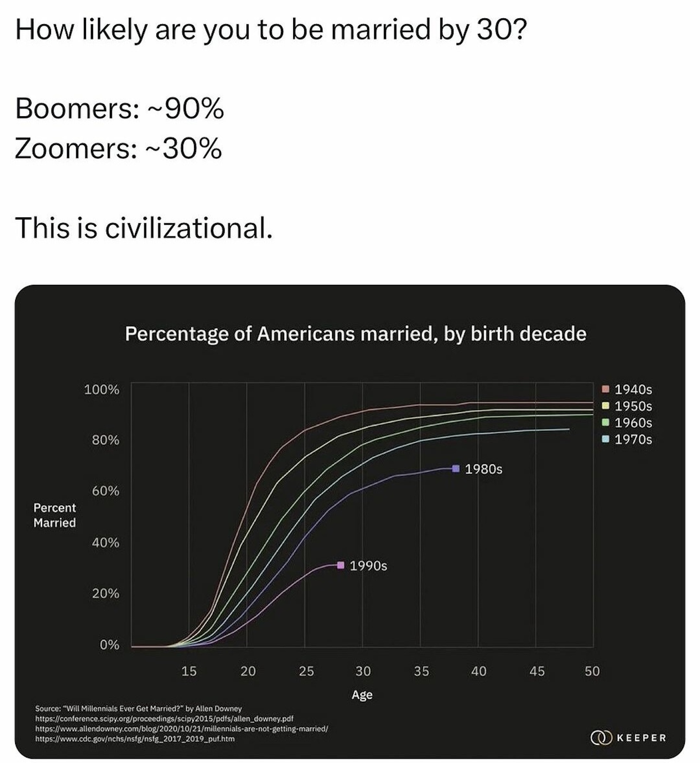
Task: Click the "Zoomers: ~30%" text line
Action: pyautogui.click(x=118, y=149)
